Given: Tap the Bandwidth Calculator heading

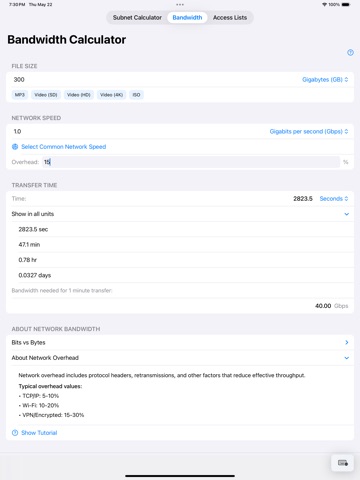Looking at the screenshot, I should tap(67, 40).
